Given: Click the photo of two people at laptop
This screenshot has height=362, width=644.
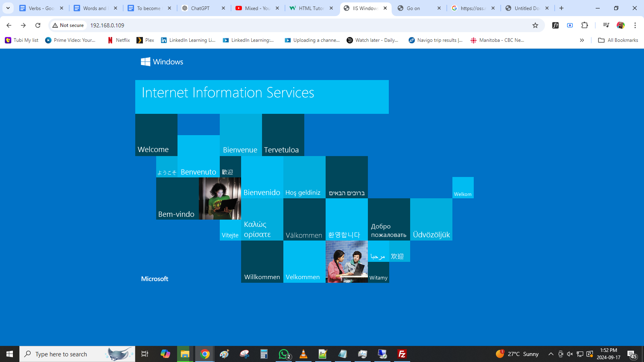Looking at the screenshot, I should tap(347, 261).
